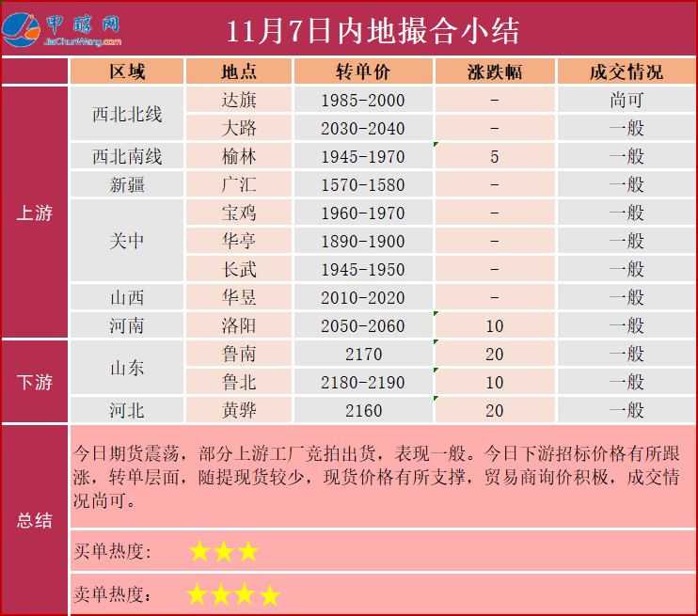Click the title 11月7日内地撮合小结
The image size is (698, 616).
coord(373,30)
